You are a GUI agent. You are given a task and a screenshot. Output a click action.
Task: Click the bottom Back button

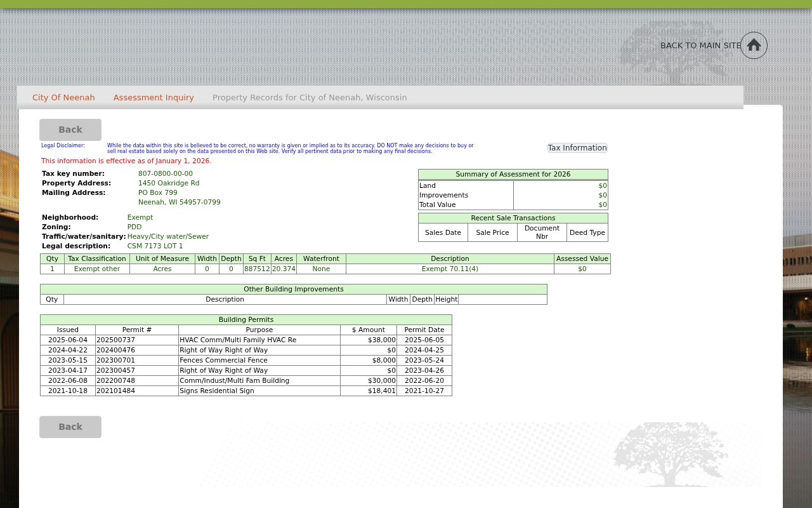point(70,427)
